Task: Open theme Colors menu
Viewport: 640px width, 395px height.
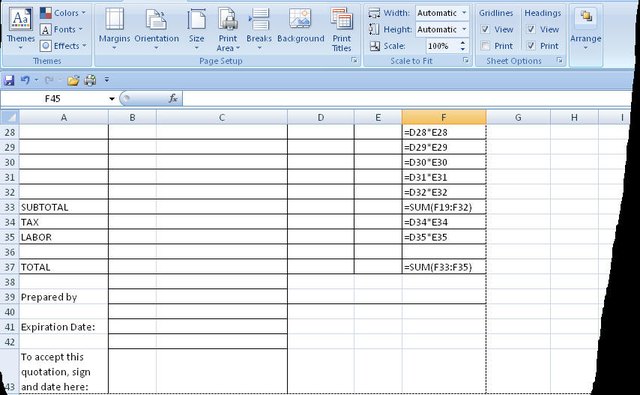Action: pyautogui.click(x=63, y=13)
